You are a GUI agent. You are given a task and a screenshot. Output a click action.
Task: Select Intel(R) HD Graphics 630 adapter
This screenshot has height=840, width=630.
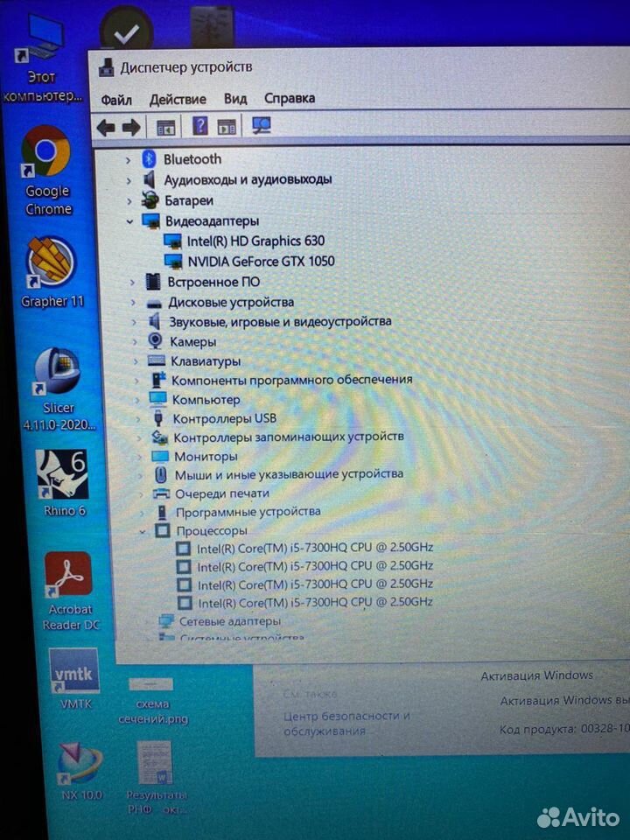[x=245, y=241]
